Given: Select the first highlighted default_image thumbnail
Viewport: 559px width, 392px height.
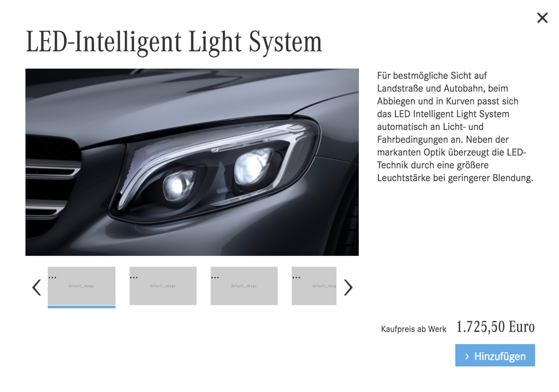Looking at the screenshot, I should [82, 286].
